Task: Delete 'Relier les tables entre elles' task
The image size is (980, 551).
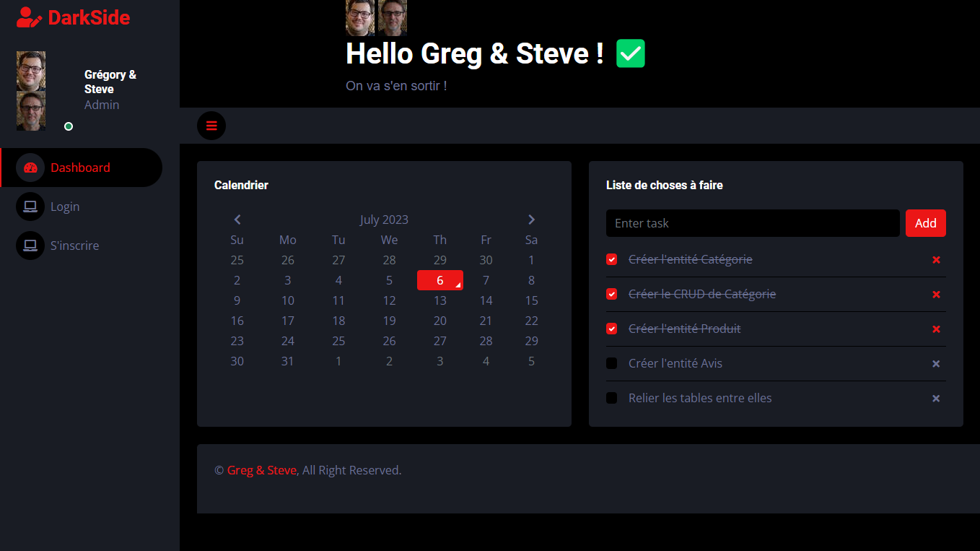Action: 936,399
